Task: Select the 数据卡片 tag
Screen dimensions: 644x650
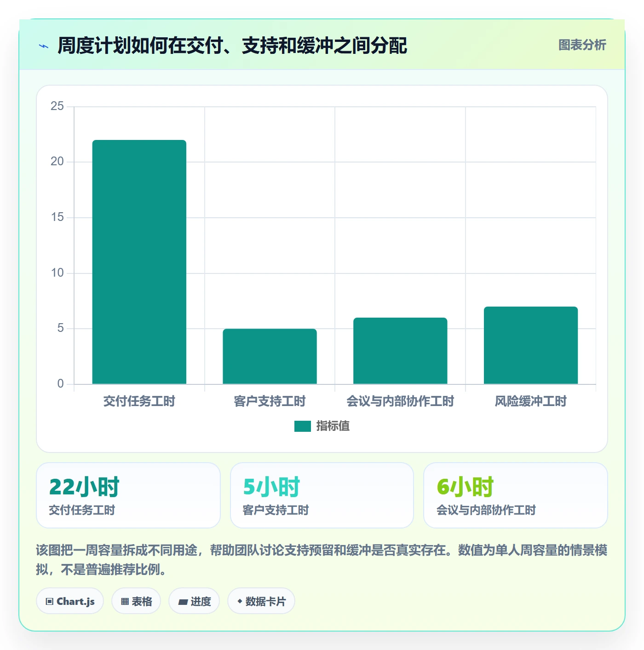Action: [x=261, y=601]
